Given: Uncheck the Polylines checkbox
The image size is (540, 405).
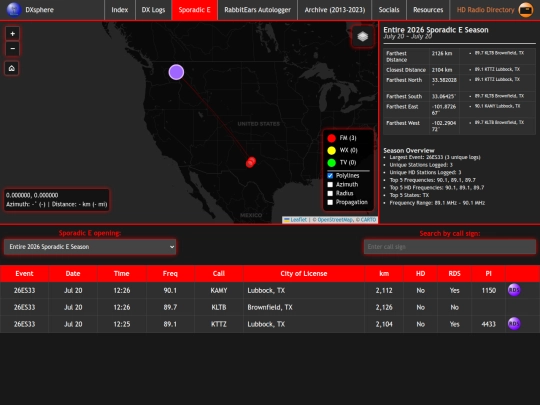Looking at the screenshot, I should tap(330, 176).
